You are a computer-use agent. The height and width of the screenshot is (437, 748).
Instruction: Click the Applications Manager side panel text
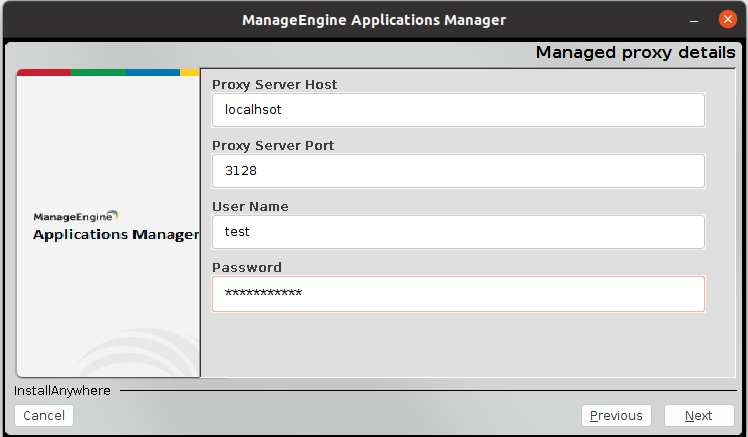click(116, 235)
